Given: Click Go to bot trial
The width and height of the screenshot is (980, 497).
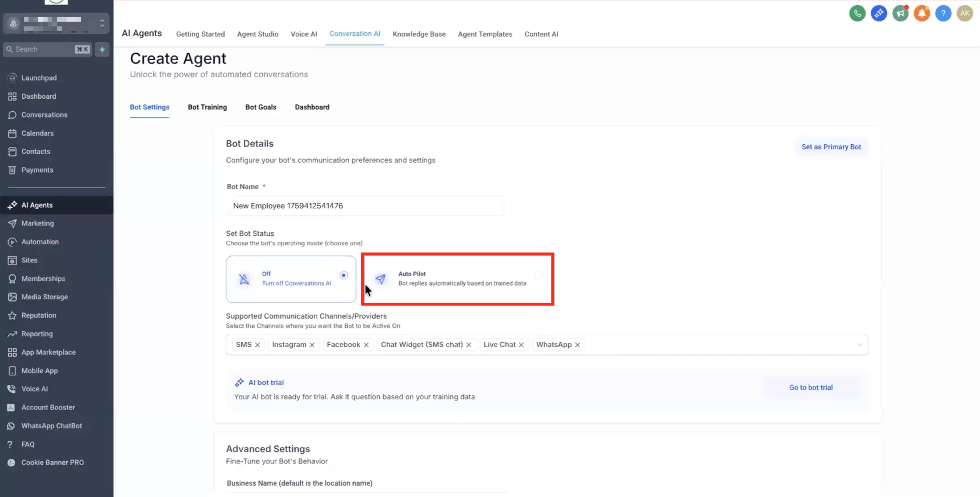Looking at the screenshot, I should 811,387.
